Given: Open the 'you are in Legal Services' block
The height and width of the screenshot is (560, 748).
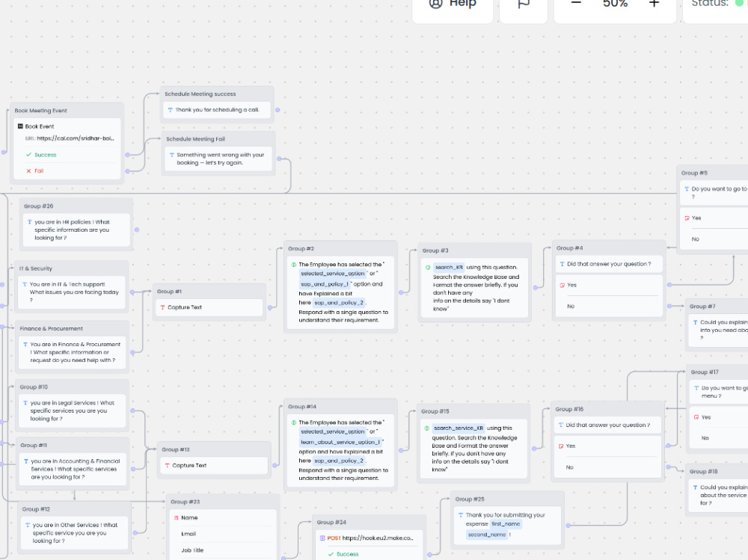Looking at the screenshot, I should click(72, 410).
